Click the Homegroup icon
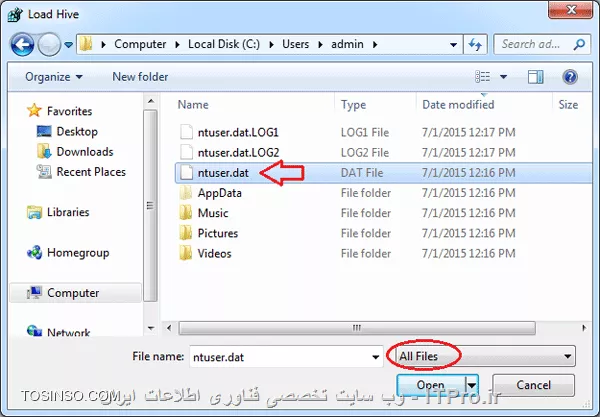Screen dimensions: 600x417 tap(34, 252)
